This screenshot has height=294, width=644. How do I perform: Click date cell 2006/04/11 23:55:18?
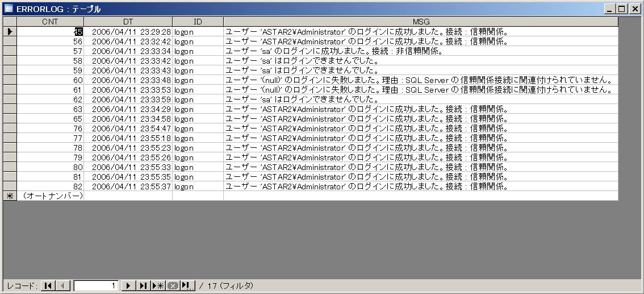[128, 138]
